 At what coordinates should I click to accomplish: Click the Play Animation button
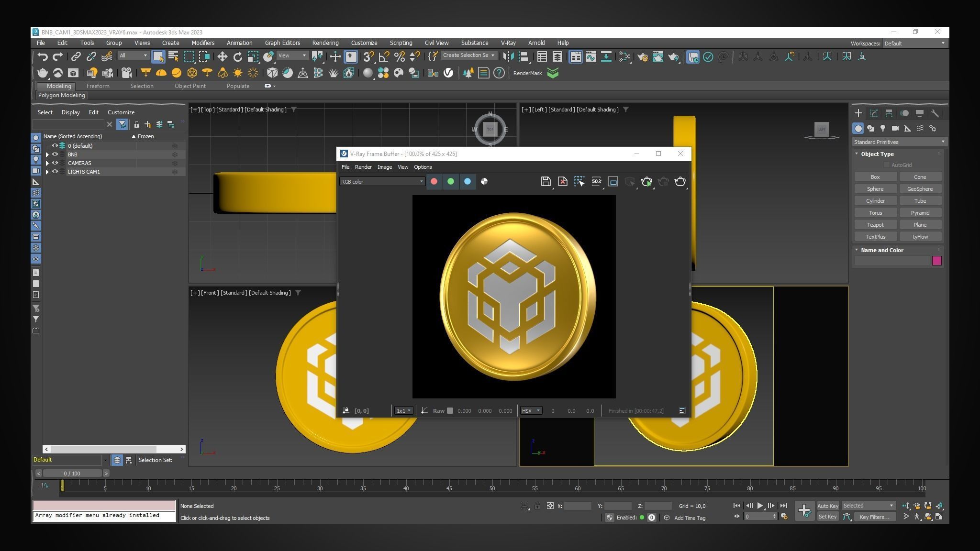click(760, 506)
